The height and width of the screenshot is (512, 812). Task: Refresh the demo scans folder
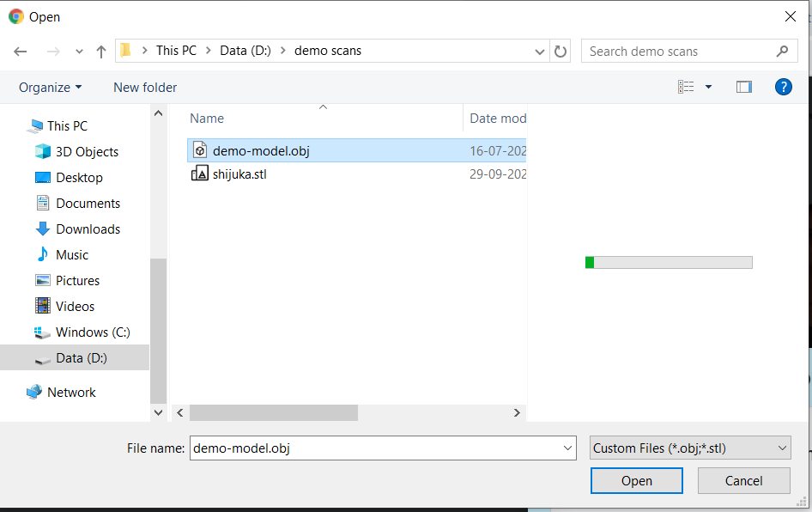[561, 52]
